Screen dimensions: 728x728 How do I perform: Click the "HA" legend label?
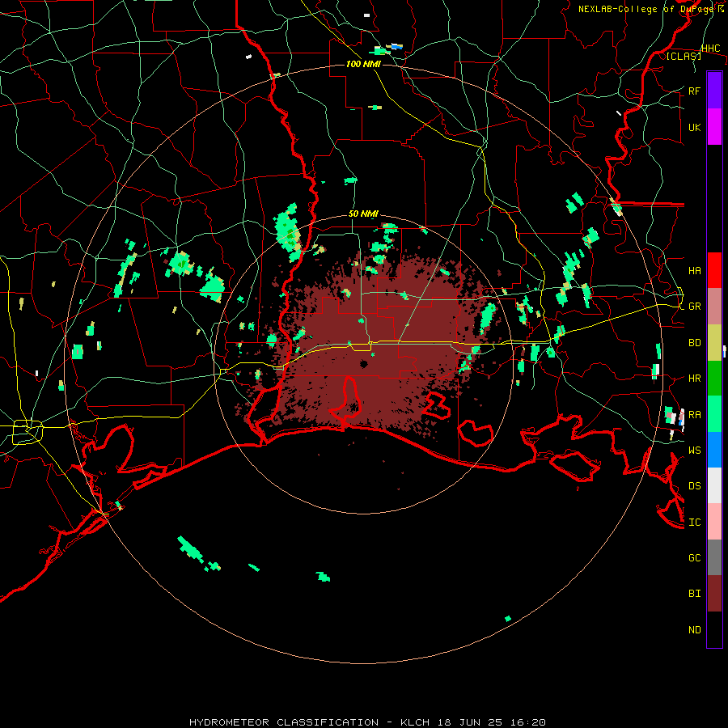coord(695,270)
